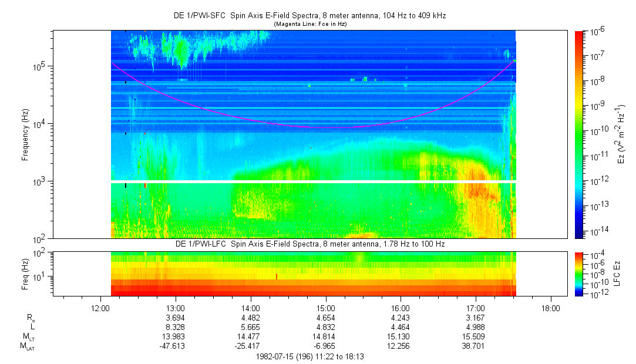
Task: Select the upper Ez colorbar gradient
Action: click(x=579, y=134)
